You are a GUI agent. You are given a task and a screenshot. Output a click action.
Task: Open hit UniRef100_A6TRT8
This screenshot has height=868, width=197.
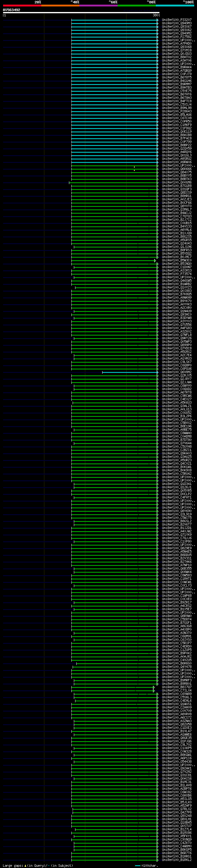pyautogui.click(x=177, y=392)
